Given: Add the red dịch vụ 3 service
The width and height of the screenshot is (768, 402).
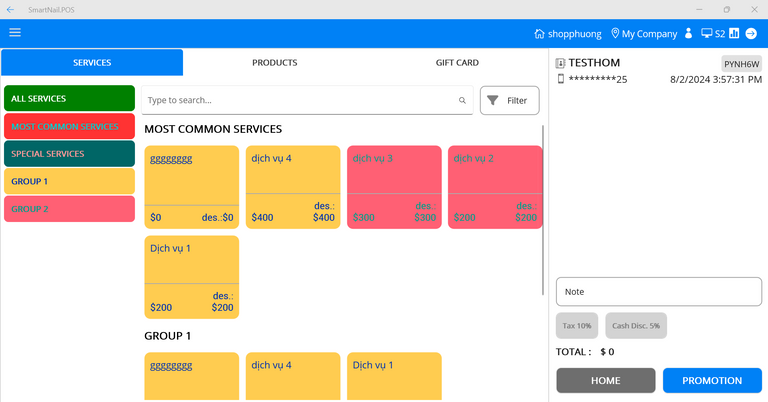Looking at the screenshot, I should pyautogui.click(x=394, y=187).
